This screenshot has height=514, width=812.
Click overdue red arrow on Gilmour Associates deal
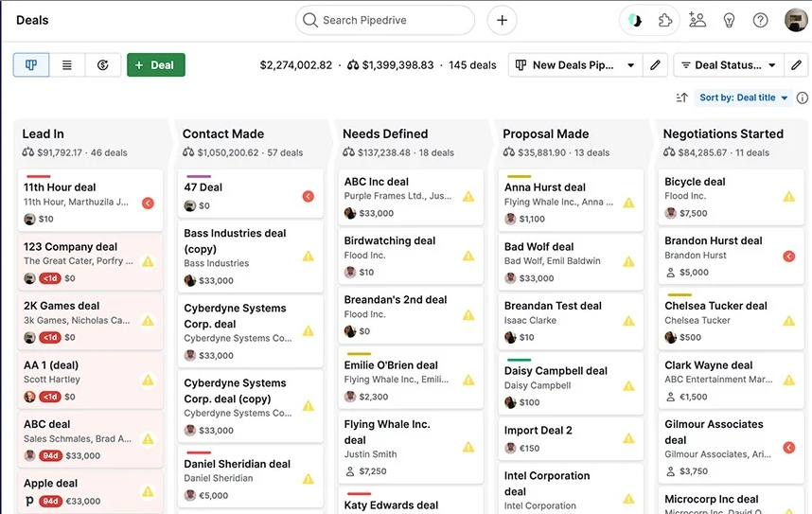tap(788, 447)
